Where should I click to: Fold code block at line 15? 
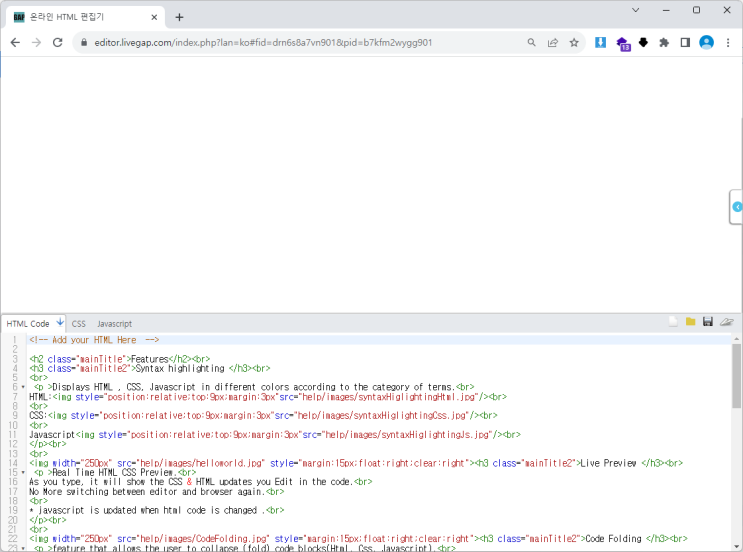pos(23,472)
